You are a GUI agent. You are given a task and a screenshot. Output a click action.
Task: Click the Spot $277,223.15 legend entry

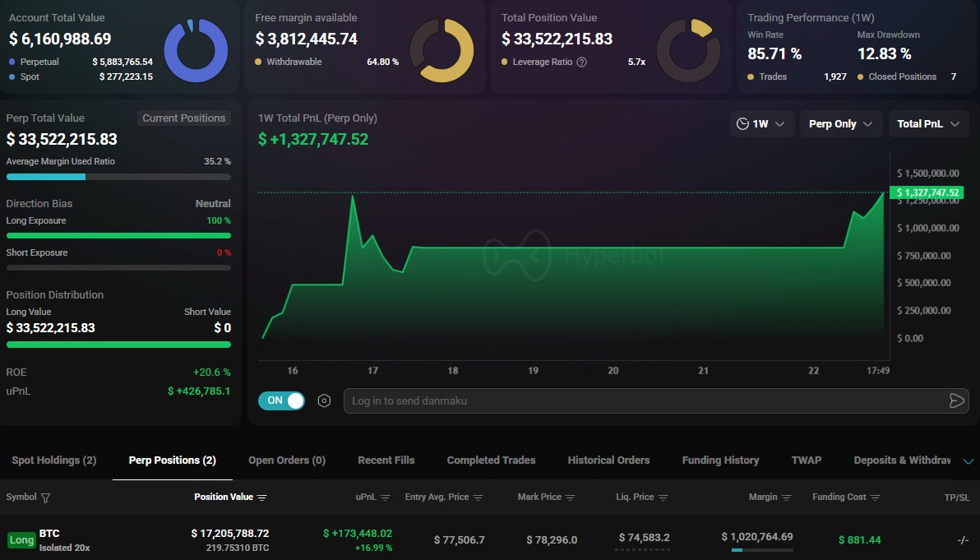81,76
